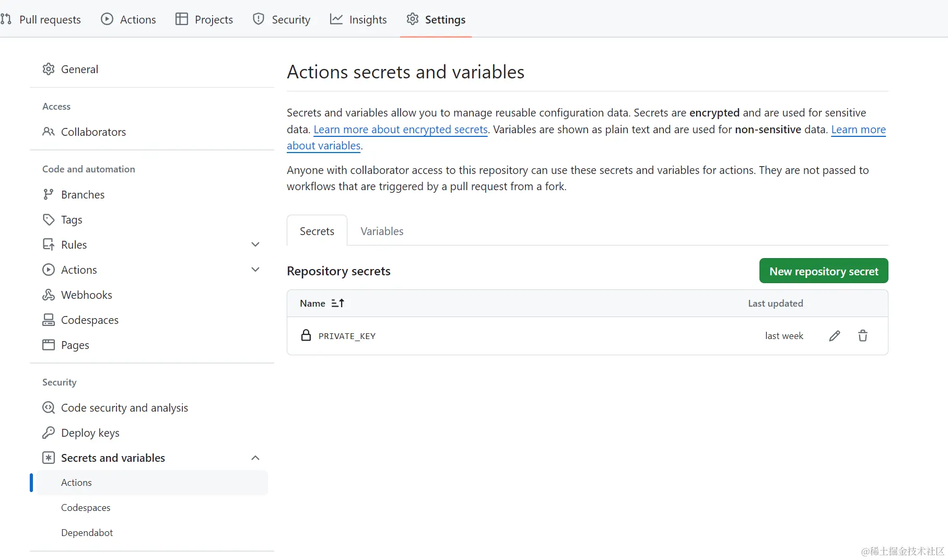948x560 pixels.
Task: Open the Insights repository tab
Action: coord(358,20)
